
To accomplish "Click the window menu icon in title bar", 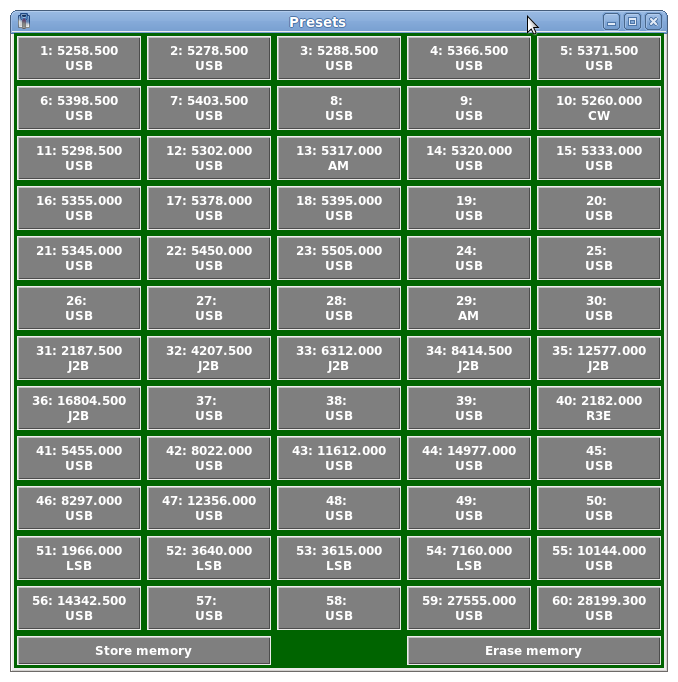I will 24,21.
